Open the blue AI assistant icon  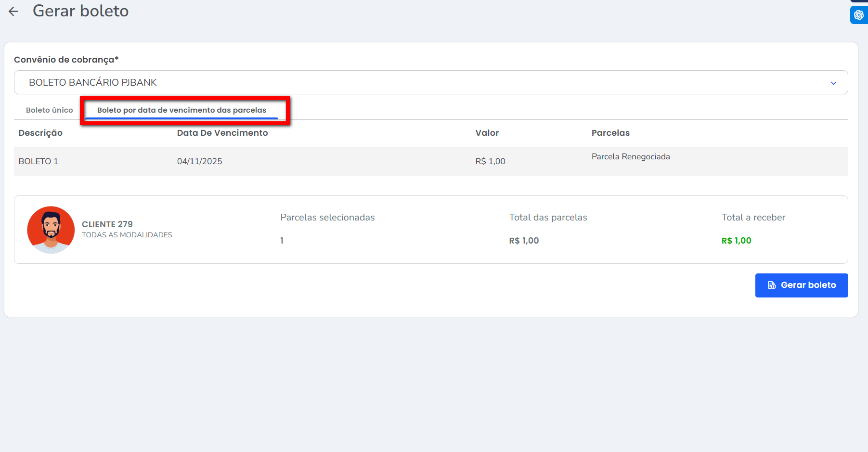858,15
